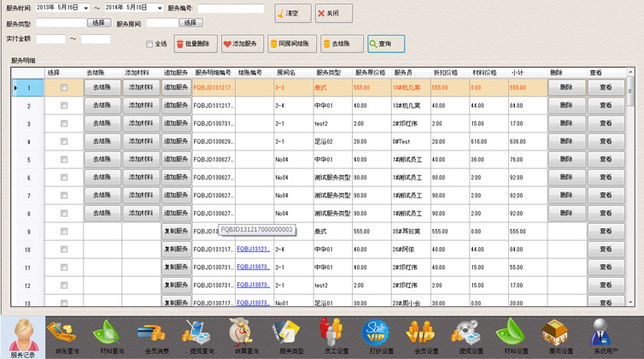This screenshot has height=359, width=644.
Task: Click the 小计 column header
Action: click(528, 73)
